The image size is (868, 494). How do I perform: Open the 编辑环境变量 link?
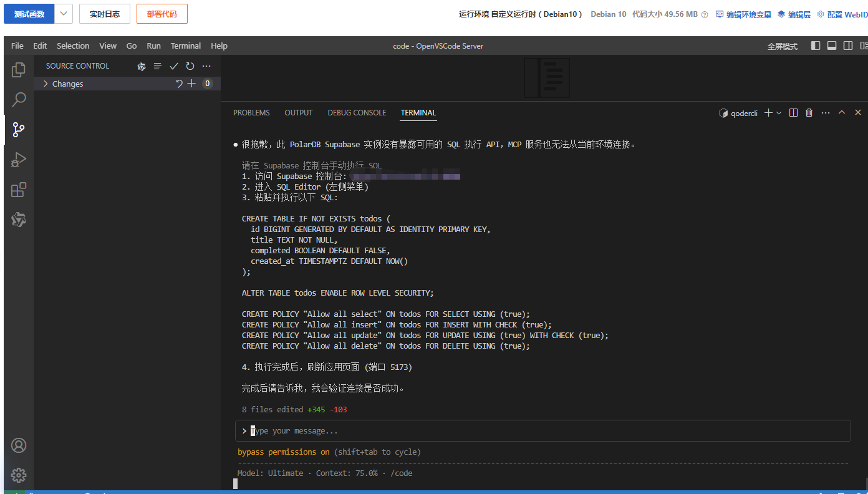pyautogui.click(x=743, y=14)
